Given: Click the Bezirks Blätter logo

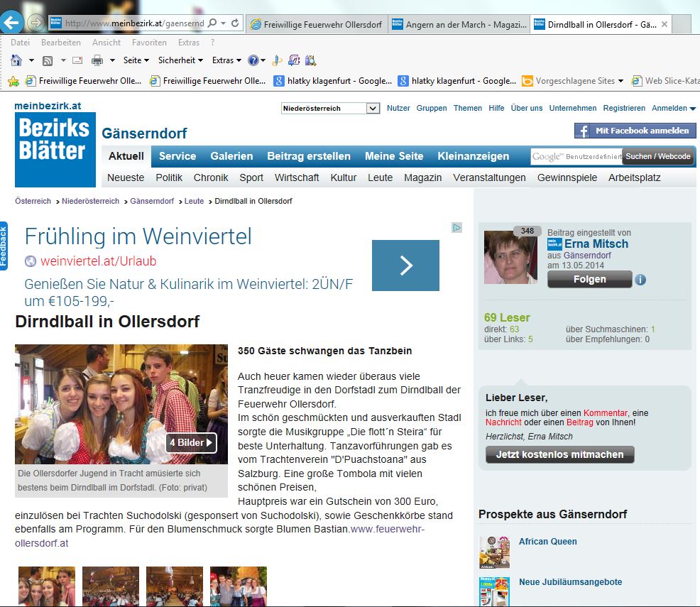Looking at the screenshot, I should [55, 150].
